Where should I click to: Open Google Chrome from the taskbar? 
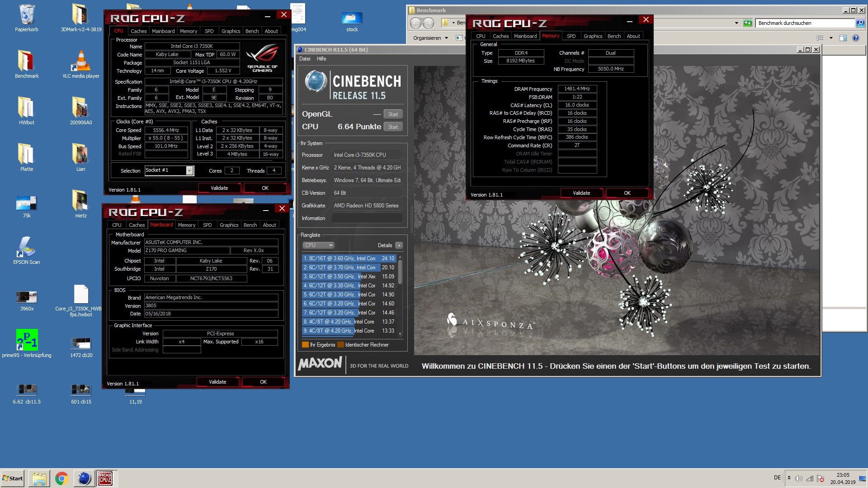coord(61,478)
